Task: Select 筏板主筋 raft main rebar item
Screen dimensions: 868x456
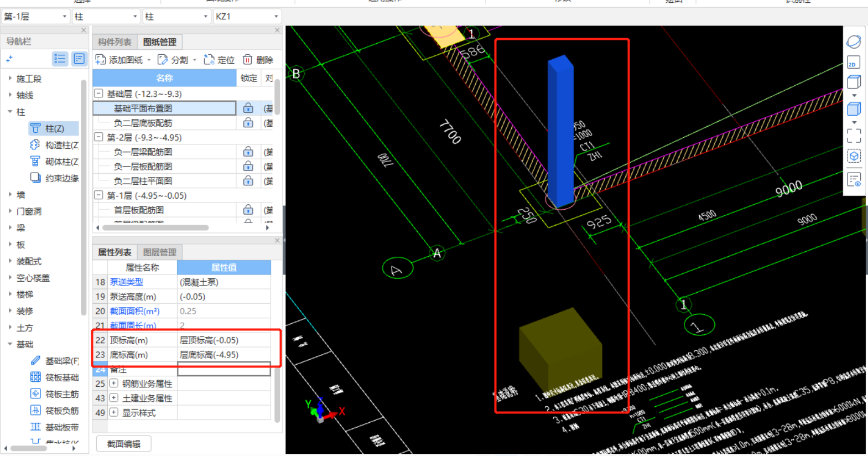Action: click(54, 394)
